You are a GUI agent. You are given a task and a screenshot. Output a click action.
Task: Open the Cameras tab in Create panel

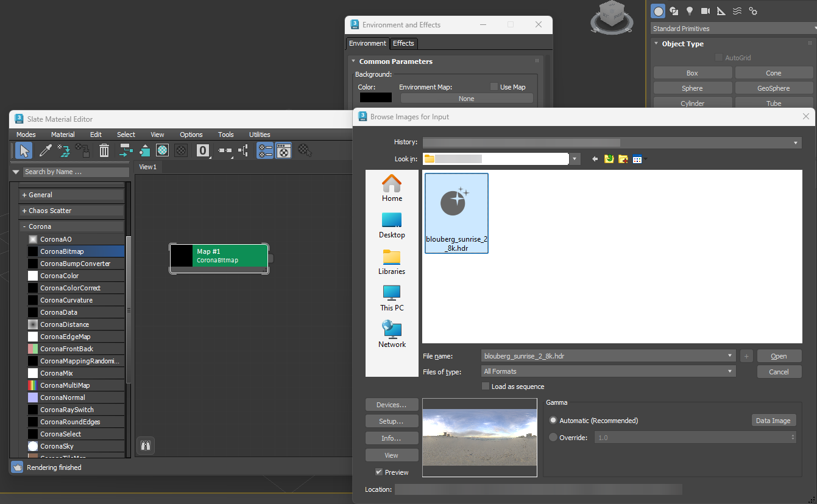(x=706, y=11)
